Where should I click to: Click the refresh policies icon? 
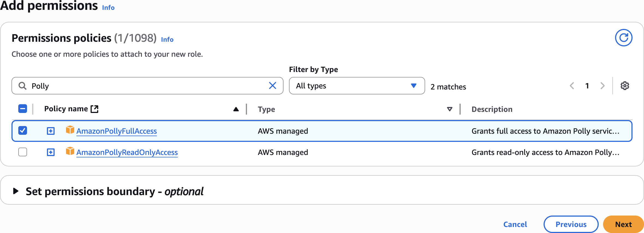coord(624,38)
